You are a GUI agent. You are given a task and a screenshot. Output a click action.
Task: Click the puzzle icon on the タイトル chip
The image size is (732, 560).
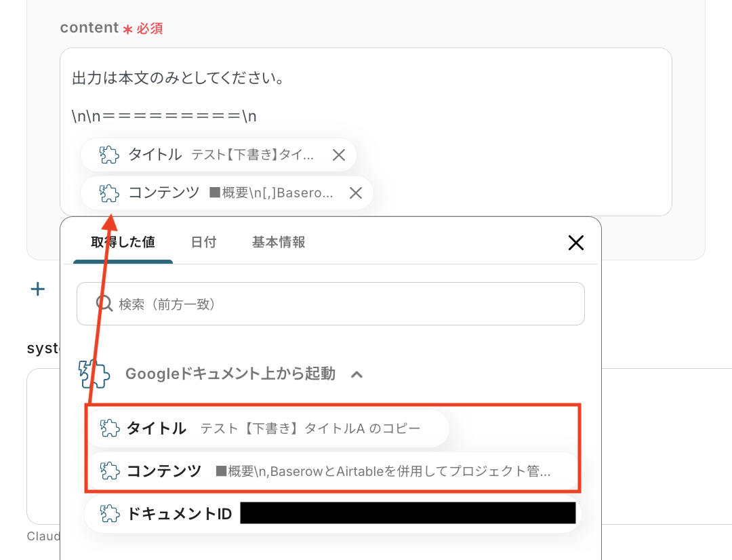point(108,155)
